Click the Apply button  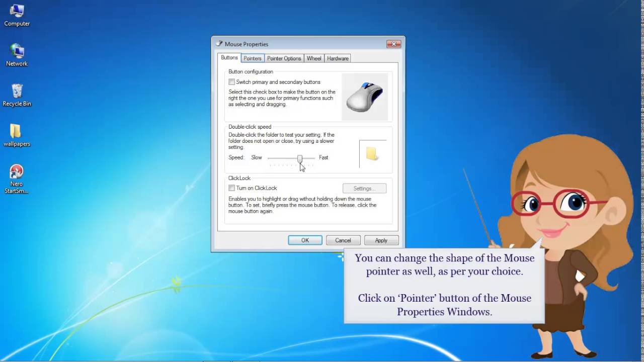(381, 240)
